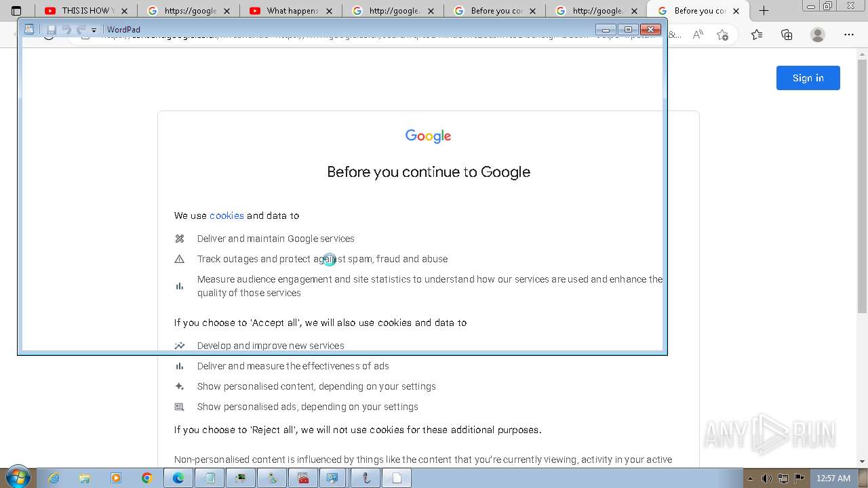Click the WordPad document taskbar button
The width and height of the screenshot is (868, 488).
[x=397, y=478]
